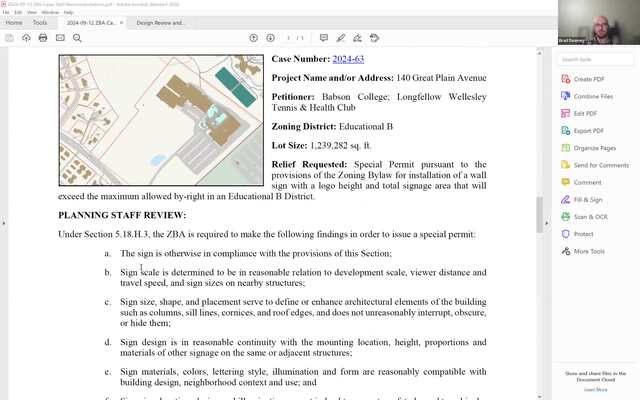Switch to the Tools tab
This screenshot has width=640, height=400.
[40, 22]
